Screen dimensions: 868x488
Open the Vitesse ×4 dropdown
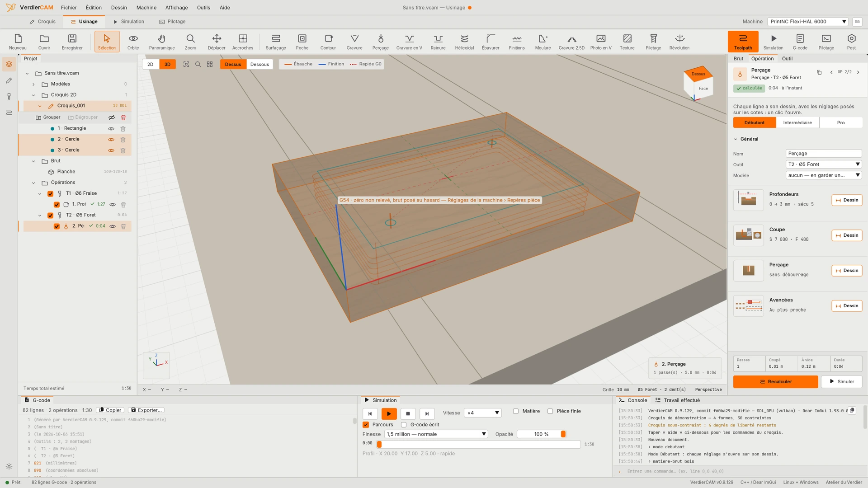point(483,413)
